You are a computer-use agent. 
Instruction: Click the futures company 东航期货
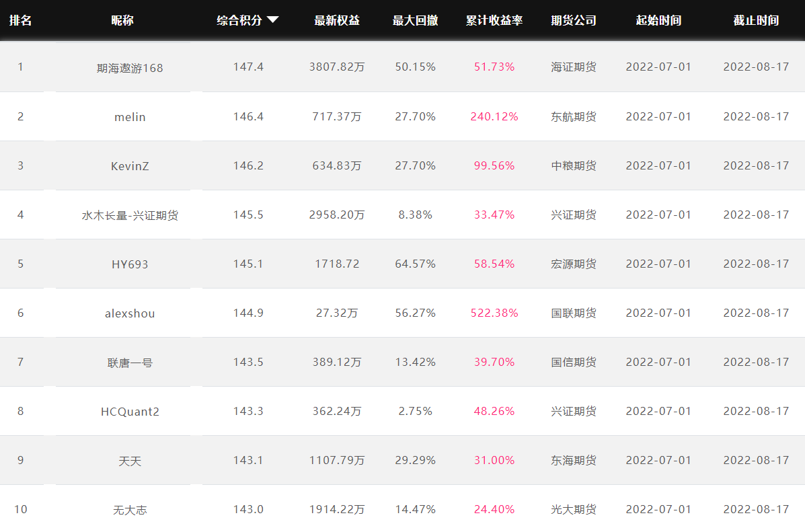pyautogui.click(x=574, y=116)
